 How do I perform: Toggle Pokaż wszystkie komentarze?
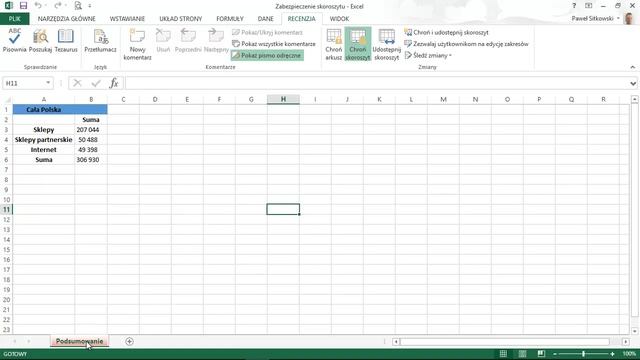tap(274, 44)
